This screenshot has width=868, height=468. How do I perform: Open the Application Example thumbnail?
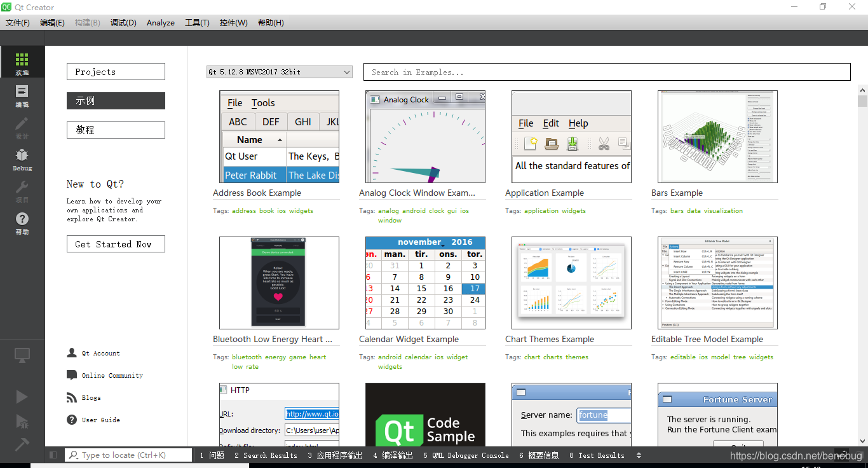571,137
